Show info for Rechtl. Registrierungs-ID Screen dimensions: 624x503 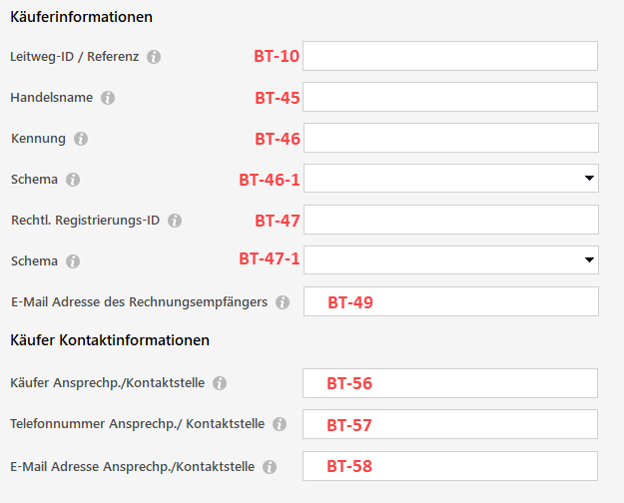(175, 220)
